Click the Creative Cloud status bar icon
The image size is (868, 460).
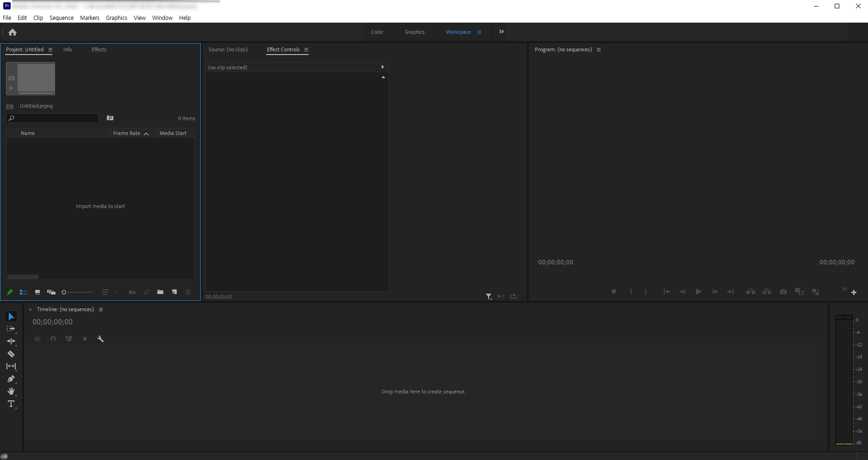(5, 456)
